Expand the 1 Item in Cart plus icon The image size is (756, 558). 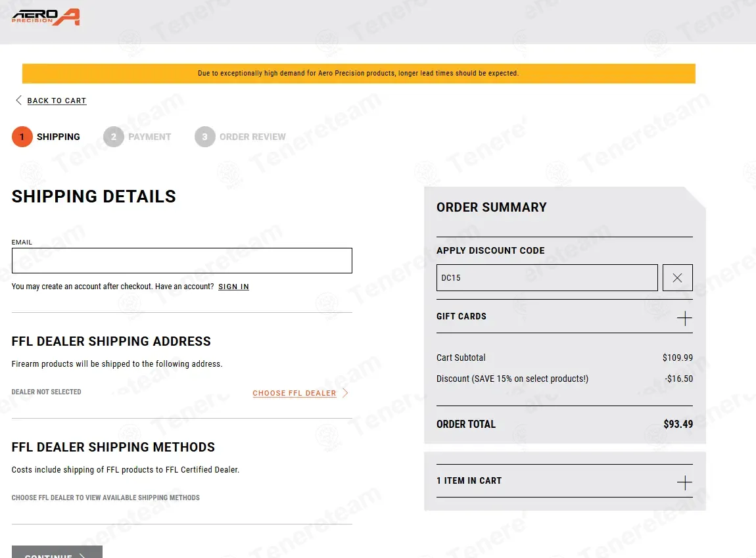point(684,482)
